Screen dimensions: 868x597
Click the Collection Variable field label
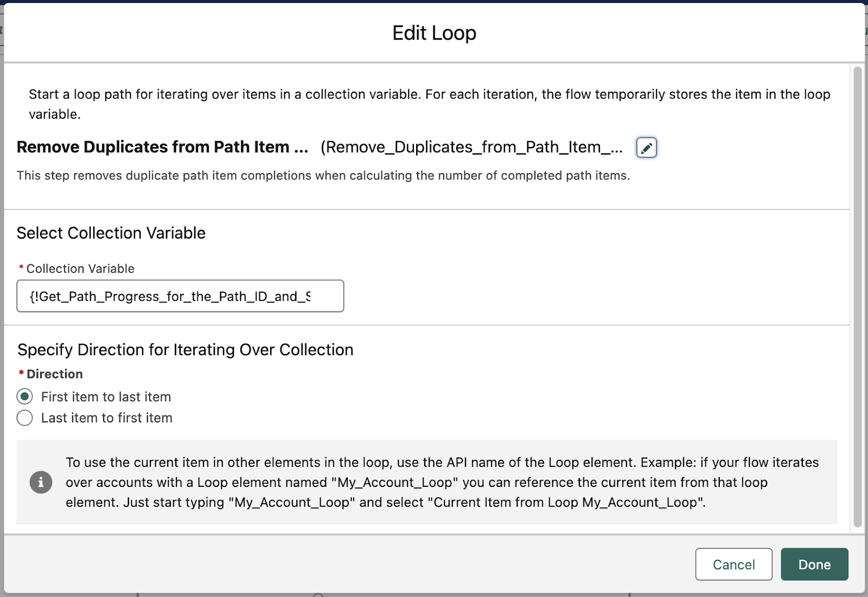(80, 268)
